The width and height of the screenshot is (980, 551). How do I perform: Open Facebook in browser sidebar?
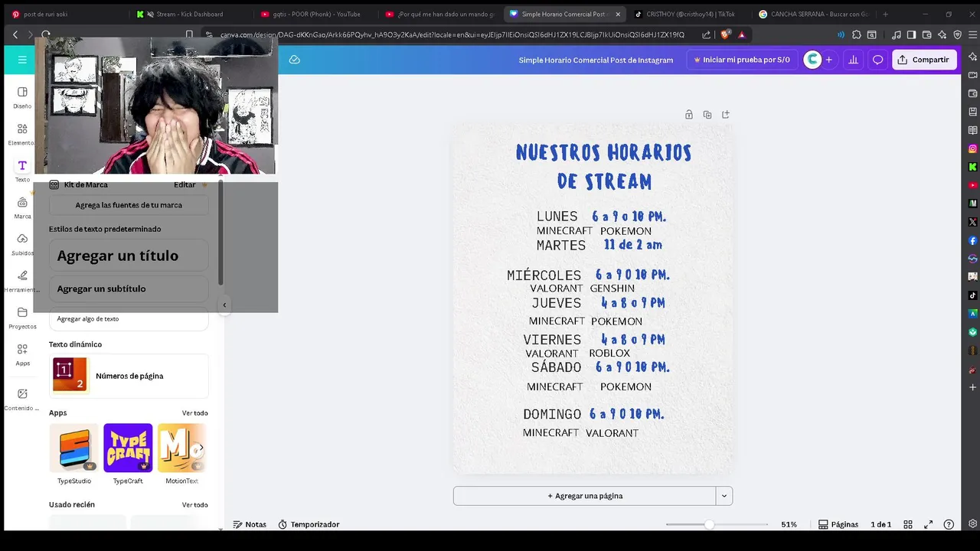point(972,240)
